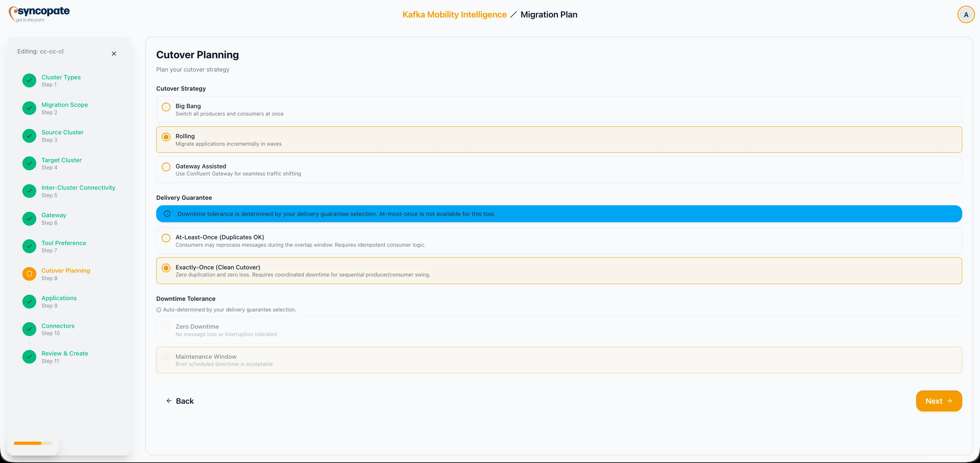Go Back to previous step
Screen dimensions: 980x463
(x=180, y=401)
